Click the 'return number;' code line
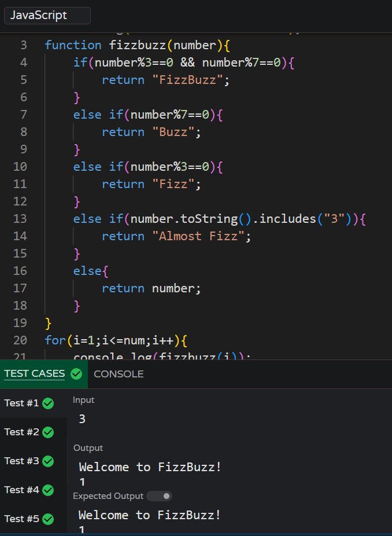Screen dimensions: 392x536 (151, 288)
